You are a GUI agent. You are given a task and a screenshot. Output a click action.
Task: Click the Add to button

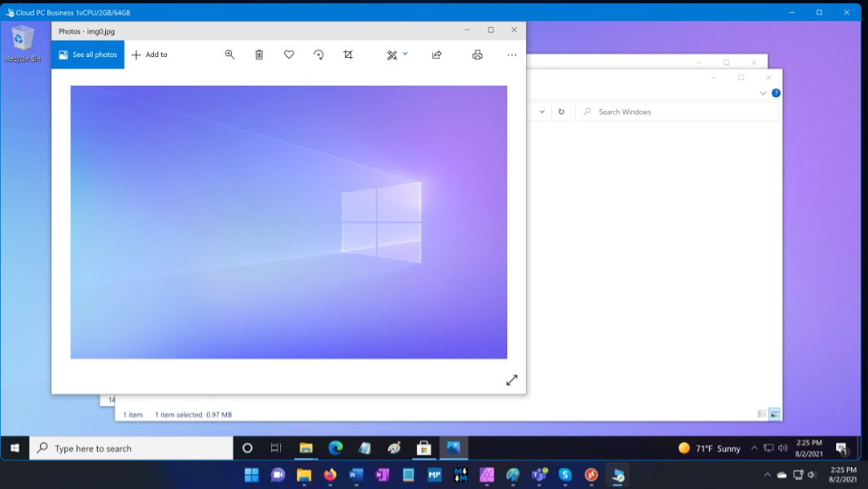pyautogui.click(x=150, y=55)
